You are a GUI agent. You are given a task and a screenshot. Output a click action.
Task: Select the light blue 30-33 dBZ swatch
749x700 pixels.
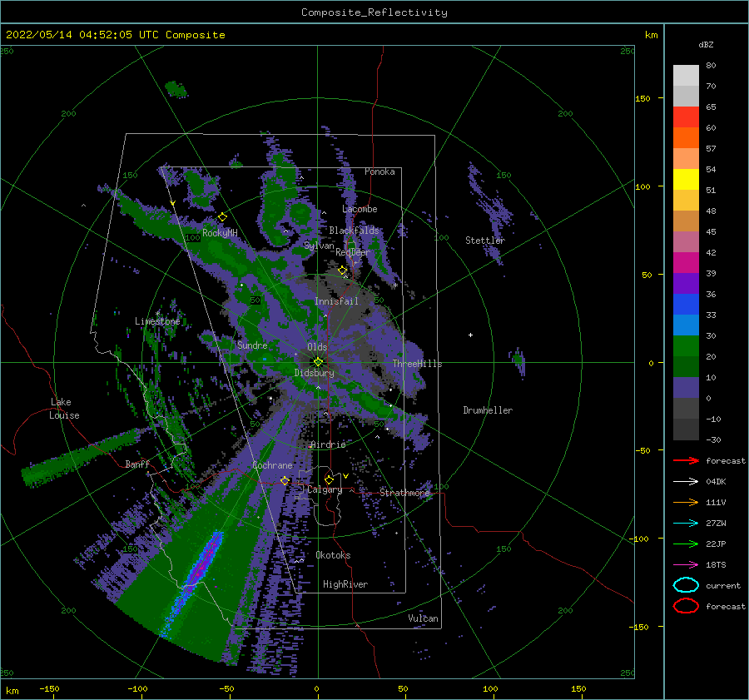click(686, 325)
